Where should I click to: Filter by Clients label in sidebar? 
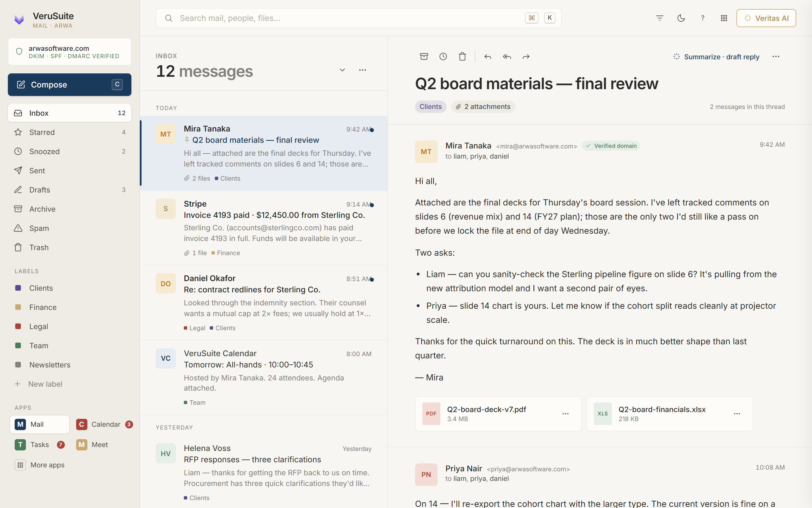point(69,288)
